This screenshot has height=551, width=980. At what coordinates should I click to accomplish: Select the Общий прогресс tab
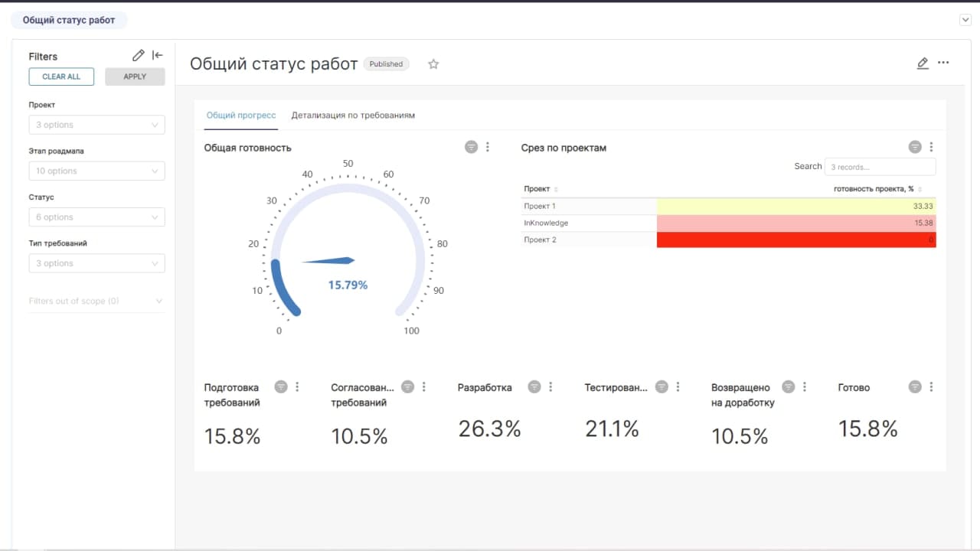pyautogui.click(x=241, y=116)
